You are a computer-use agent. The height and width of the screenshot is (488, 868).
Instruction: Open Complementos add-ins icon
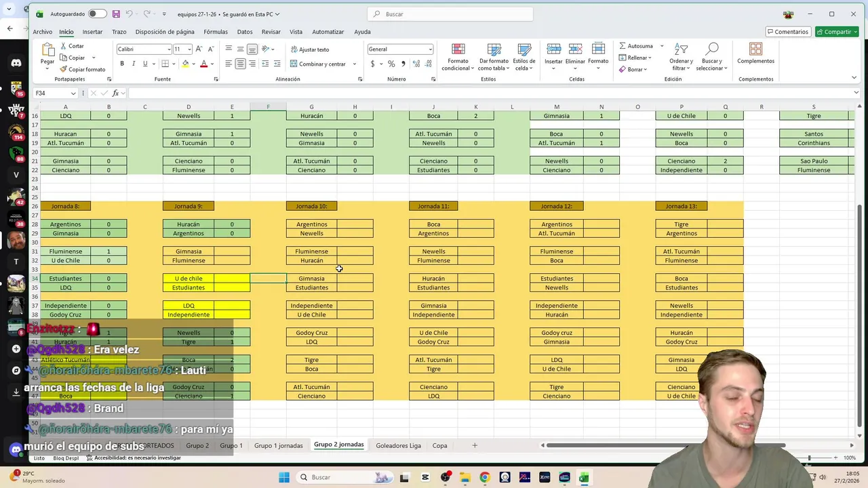(755, 49)
